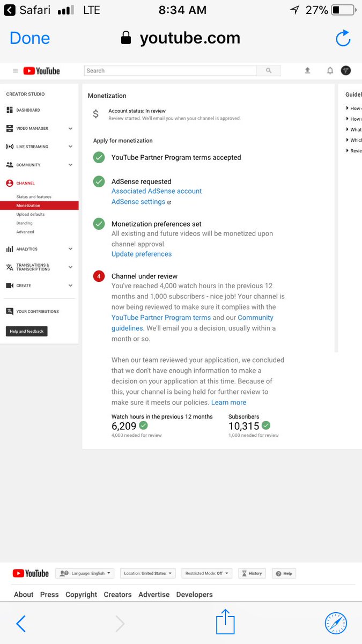Click Update preferences link
The height and width of the screenshot is (644, 362).
[x=142, y=254]
